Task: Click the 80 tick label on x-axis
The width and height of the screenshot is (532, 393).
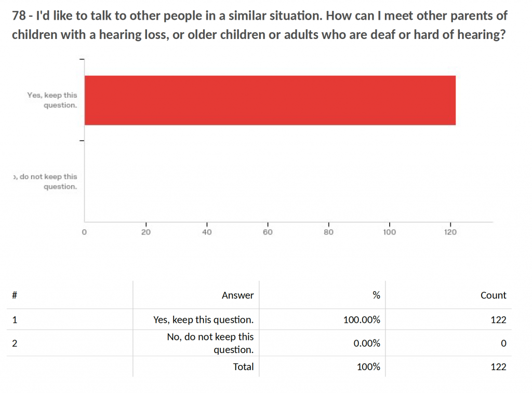Action: point(328,232)
